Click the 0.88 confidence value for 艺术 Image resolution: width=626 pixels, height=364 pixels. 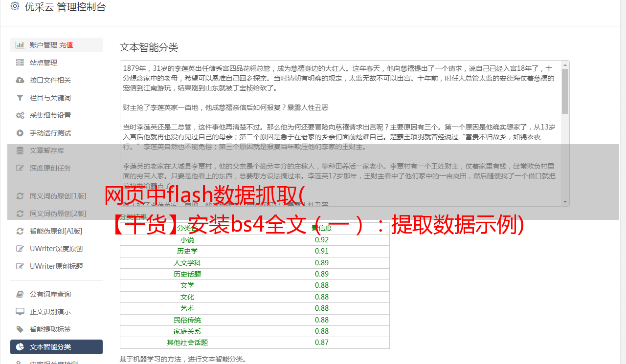(322, 308)
